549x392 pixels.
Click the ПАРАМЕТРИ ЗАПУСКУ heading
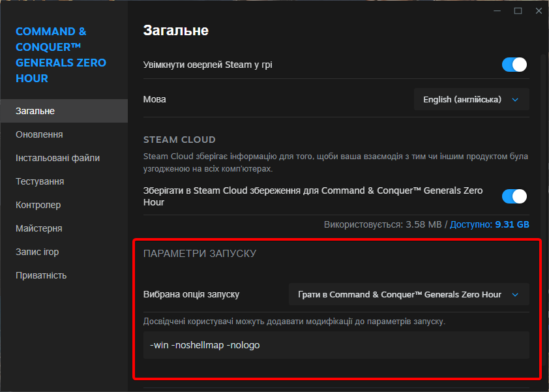tap(200, 253)
